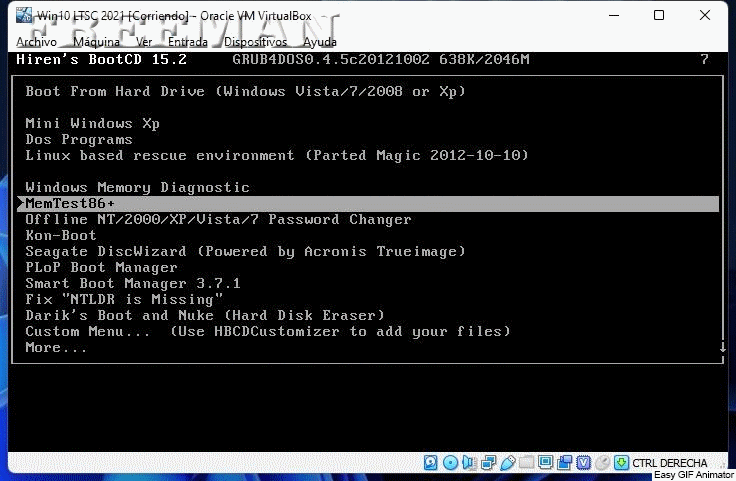Click the optical drive CD icon in status bar
Viewport: 736px width, 481px height.
pyautogui.click(x=450, y=463)
